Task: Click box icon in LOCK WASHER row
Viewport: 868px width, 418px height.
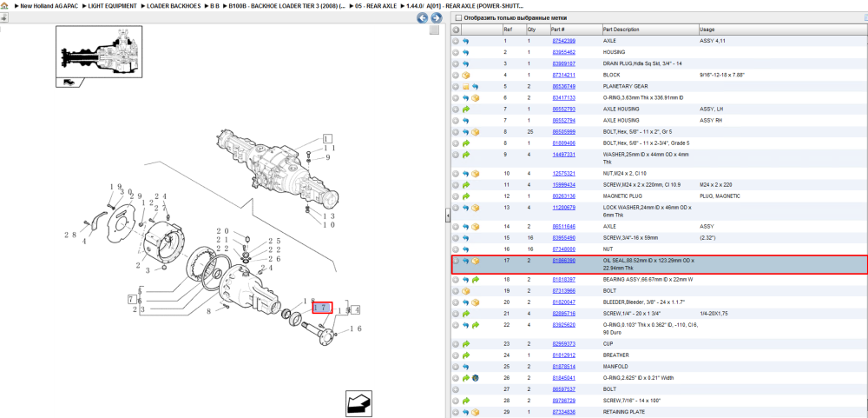Action: point(475,208)
